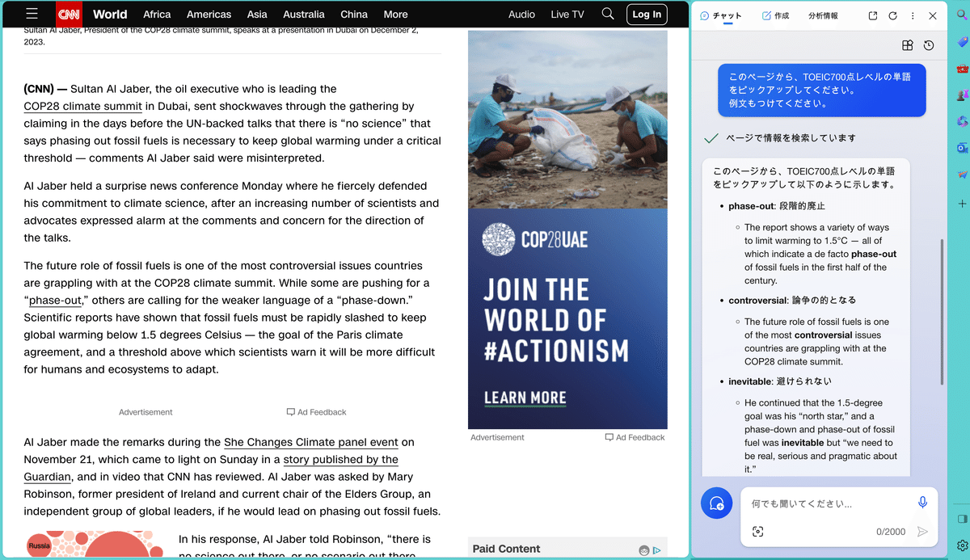Open the paper plane Drop sidebar icon
970x560 pixels.
click(962, 175)
